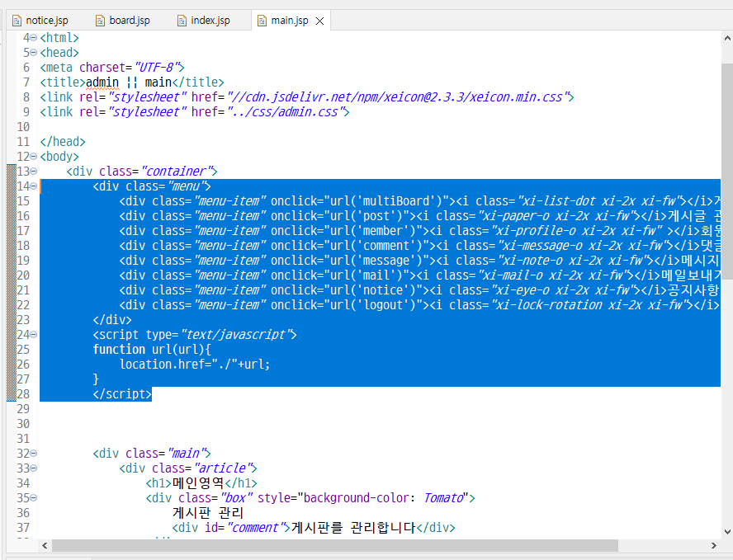The image size is (733, 560).
Task: Click the closing </script> tag
Action: coord(122,394)
